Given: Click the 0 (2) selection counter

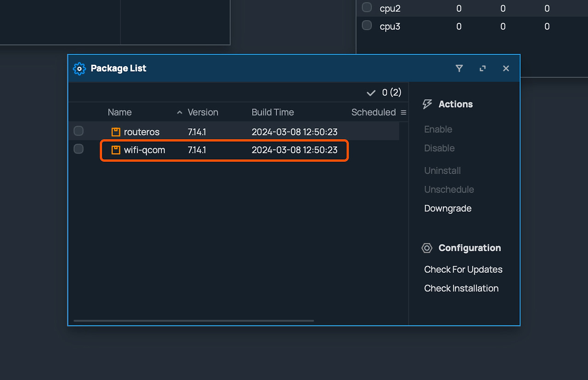Looking at the screenshot, I should click(x=392, y=93).
